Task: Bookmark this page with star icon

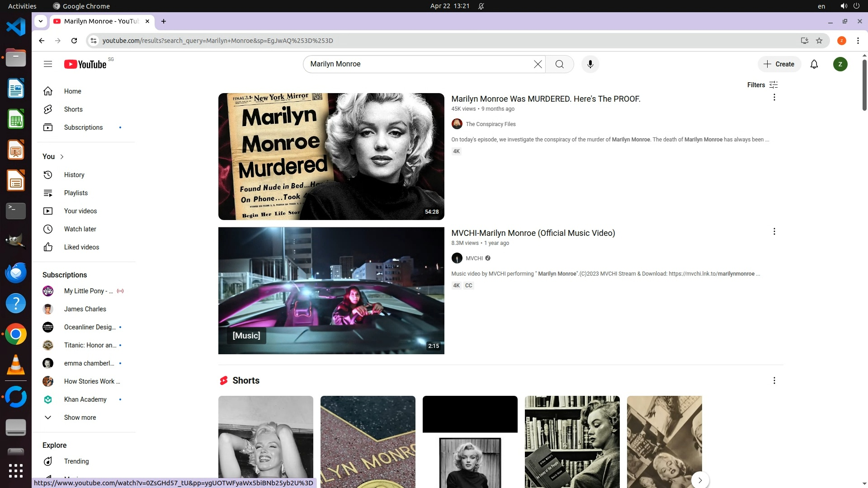Action: [x=819, y=41]
